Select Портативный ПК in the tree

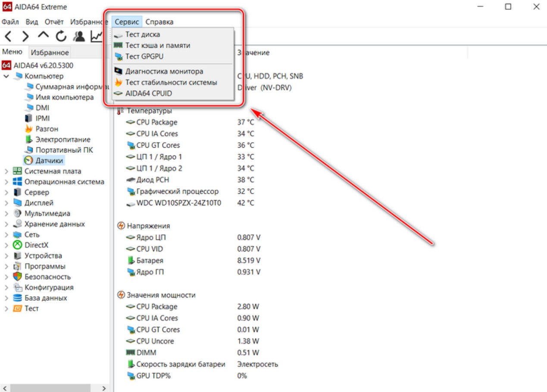point(64,150)
